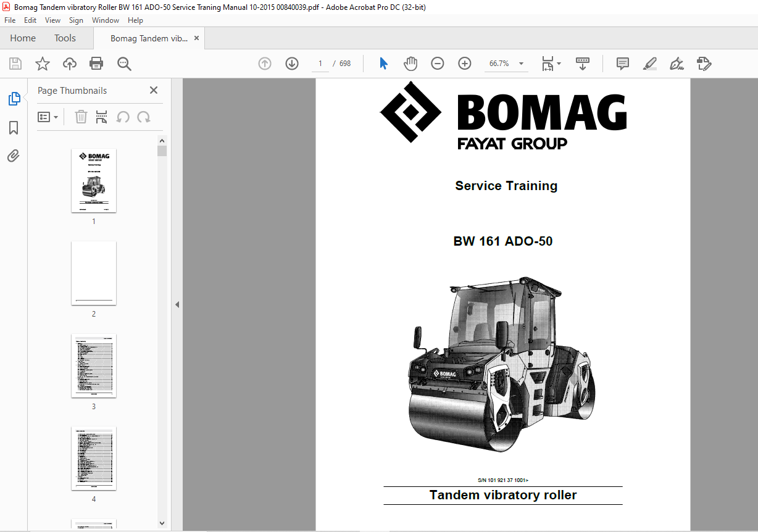Open the Window menu
Image resolution: width=758 pixels, height=532 pixels.
(106, 20)
